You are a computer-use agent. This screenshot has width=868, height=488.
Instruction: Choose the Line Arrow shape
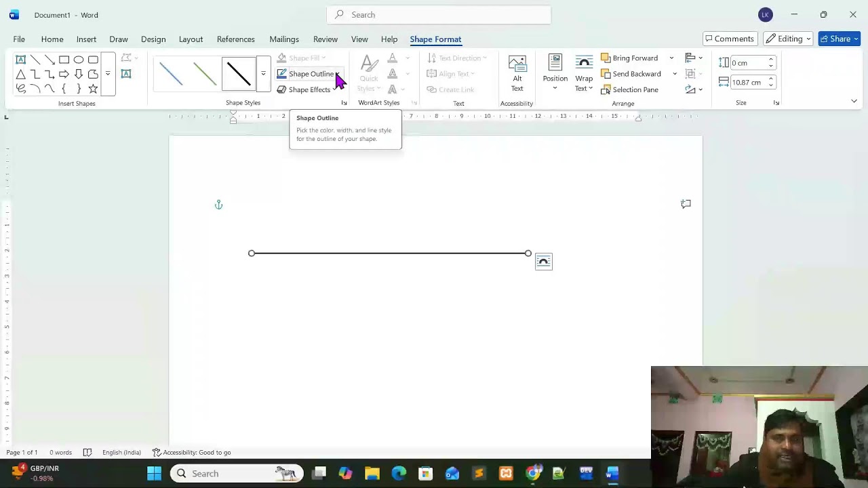[50, 60]
